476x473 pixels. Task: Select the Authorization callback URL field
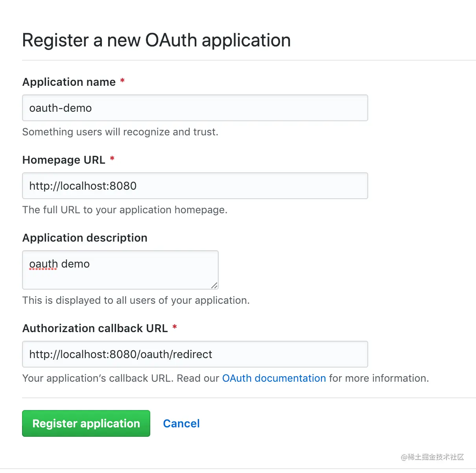[x=195, y=354]
